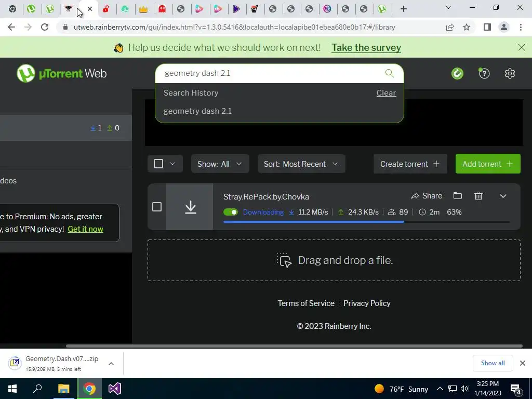Open the Windows notification center
Viewport: 532px width, 399px height.
tap(516, 389)
